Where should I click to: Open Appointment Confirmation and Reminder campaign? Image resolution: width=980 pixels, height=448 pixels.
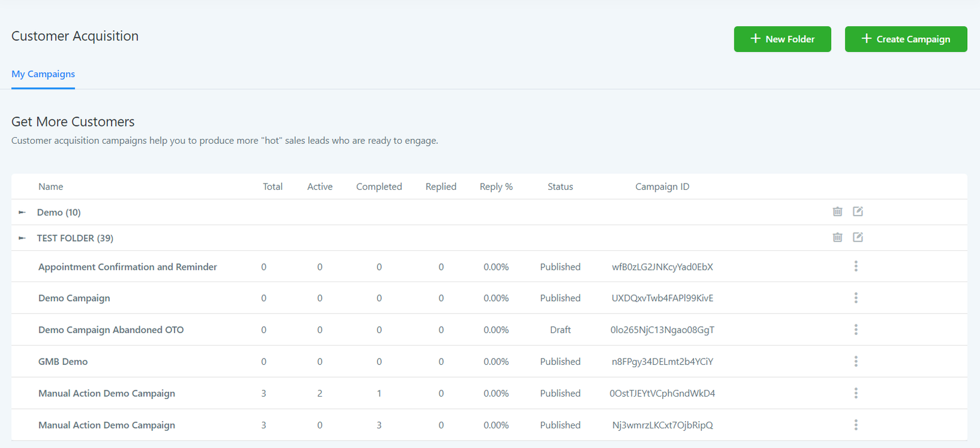pyautogui.click(x=127, y=267)
